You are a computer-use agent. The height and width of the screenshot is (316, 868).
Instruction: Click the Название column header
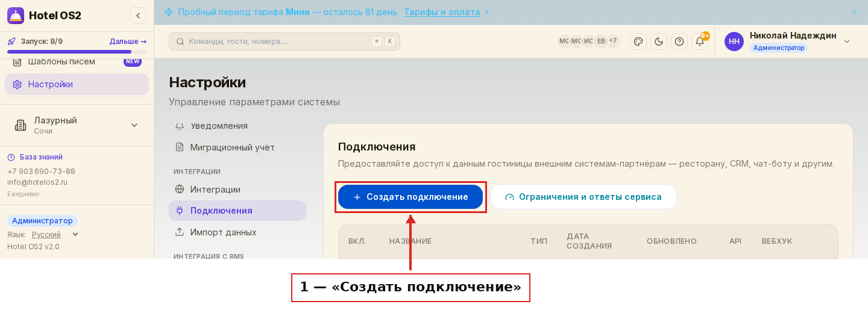click(410, 241)
